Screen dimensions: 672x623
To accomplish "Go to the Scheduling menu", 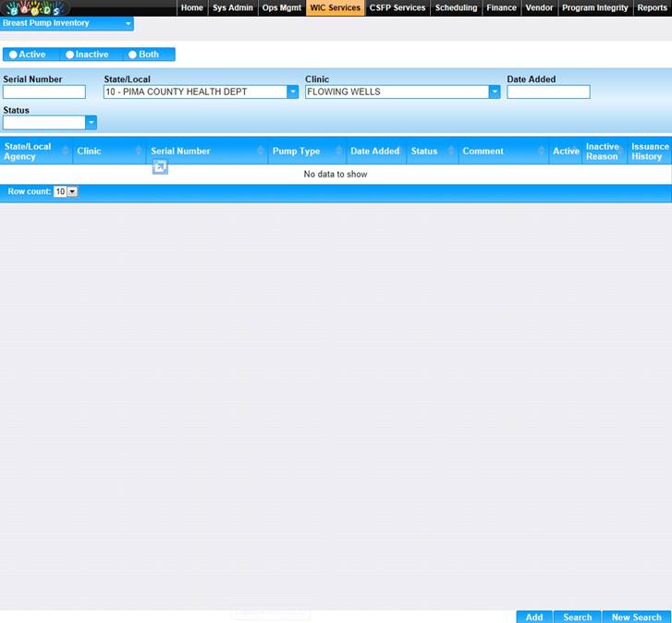I will coord(456,7).
